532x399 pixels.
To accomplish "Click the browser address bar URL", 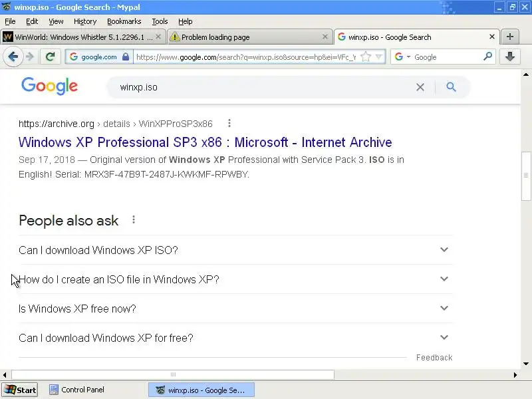I will click(246, 57).
